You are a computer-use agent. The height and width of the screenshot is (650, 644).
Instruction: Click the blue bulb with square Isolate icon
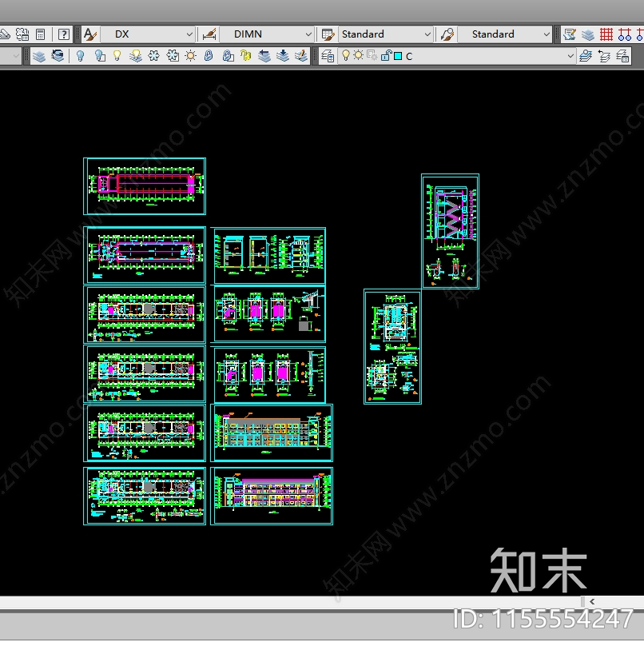point(99,56)
